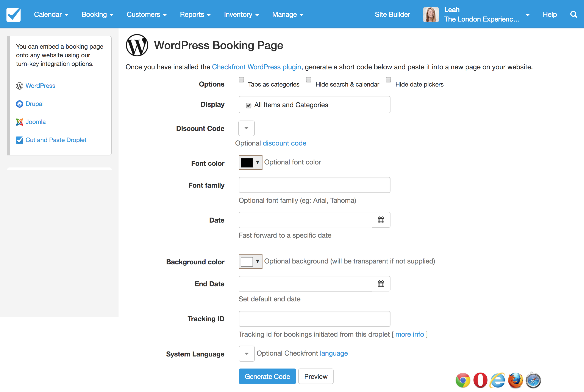Check Hide search & calendar option
Viewport: 584px width, 392px height.
[309, 80]
